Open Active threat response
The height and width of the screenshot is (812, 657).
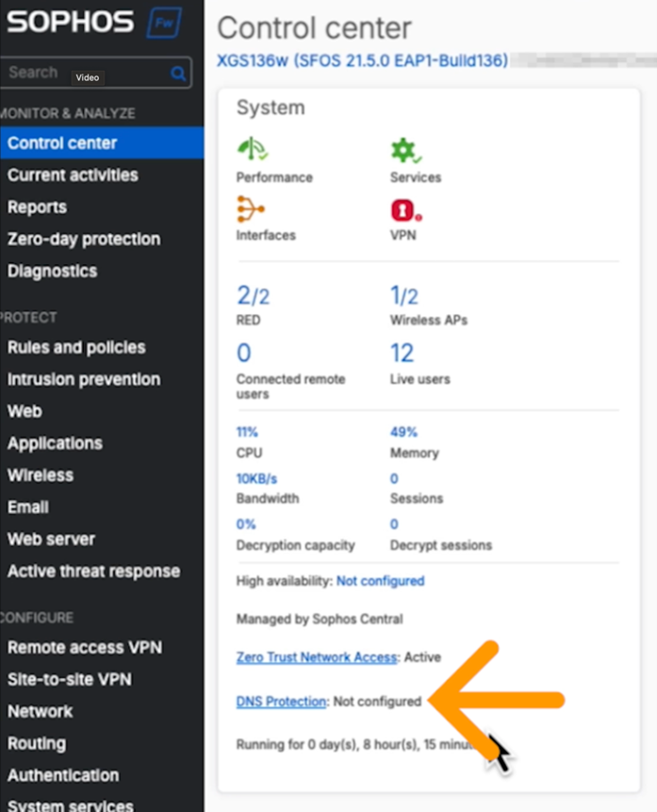coord(93,571)
